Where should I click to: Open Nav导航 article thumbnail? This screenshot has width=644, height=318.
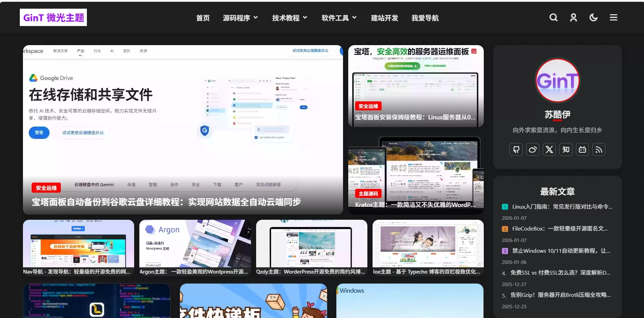coord(79,243)
